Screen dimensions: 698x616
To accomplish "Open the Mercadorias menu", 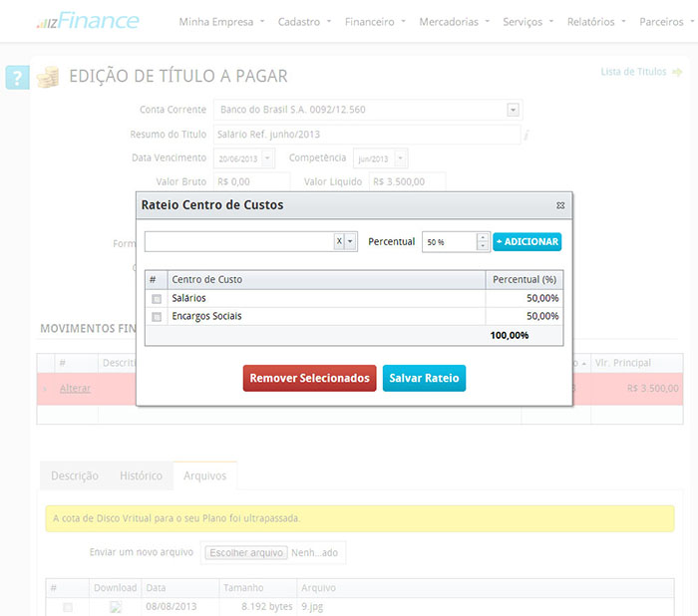I will point(454,22).
